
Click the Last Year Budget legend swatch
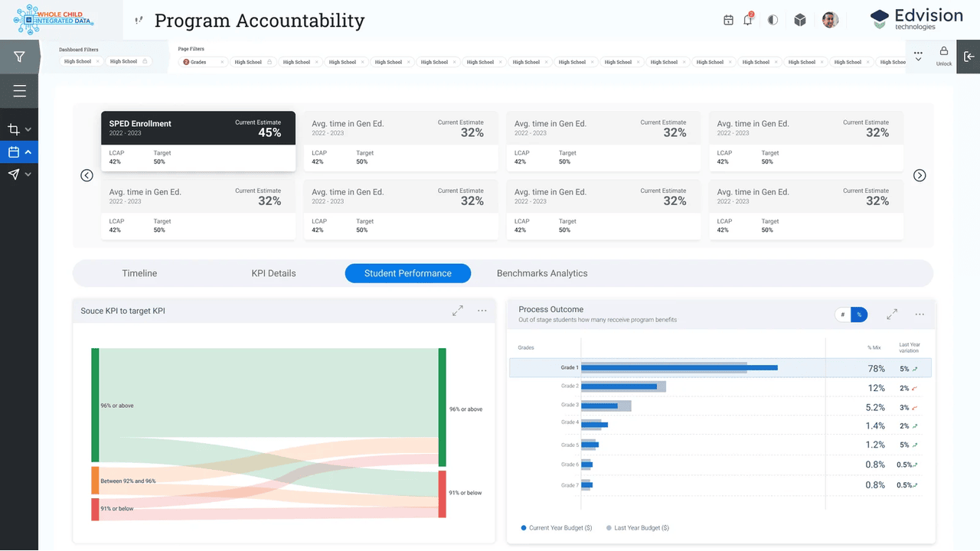click(609, 528)
